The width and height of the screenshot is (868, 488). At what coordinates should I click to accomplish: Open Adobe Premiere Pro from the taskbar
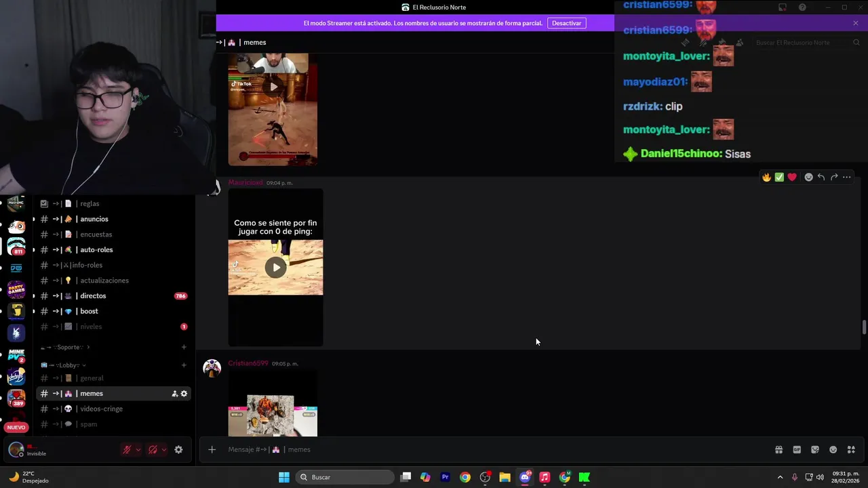446,477
